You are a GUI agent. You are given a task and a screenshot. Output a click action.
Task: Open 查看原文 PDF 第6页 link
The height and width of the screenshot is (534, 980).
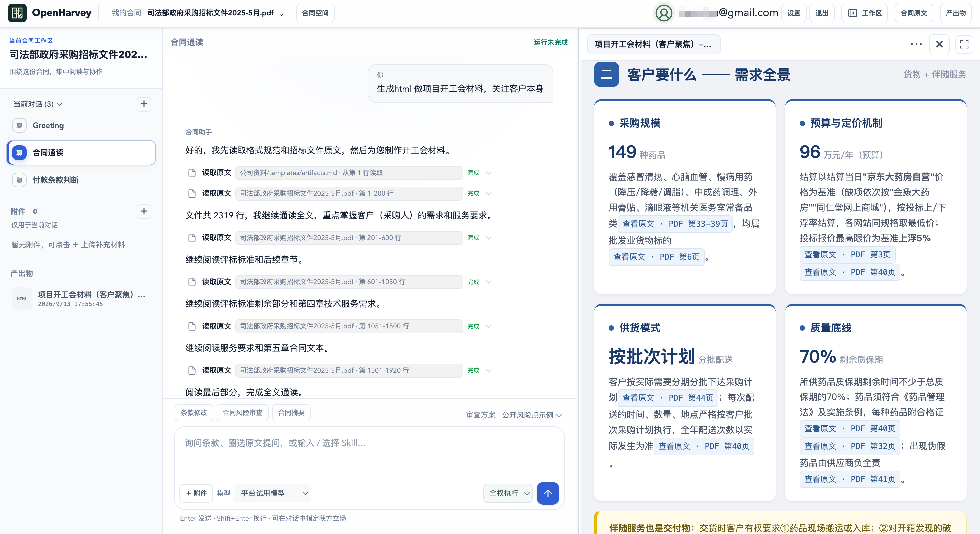tap(656, 257)
